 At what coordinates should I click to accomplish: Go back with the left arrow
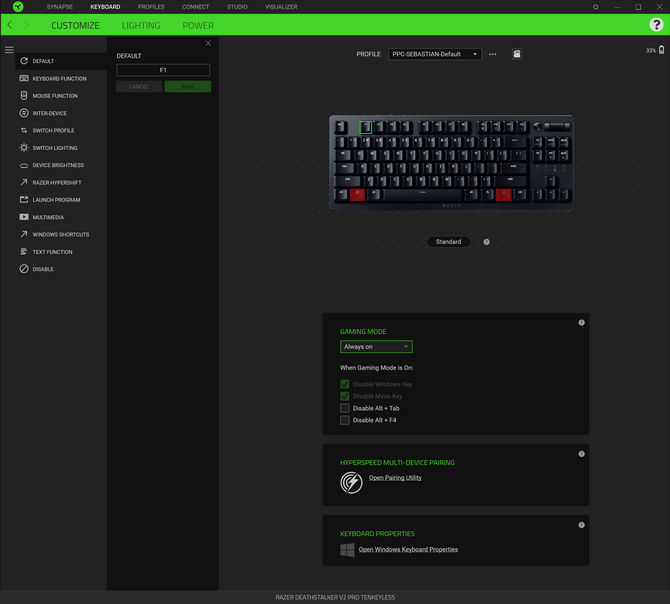[10, 25]
